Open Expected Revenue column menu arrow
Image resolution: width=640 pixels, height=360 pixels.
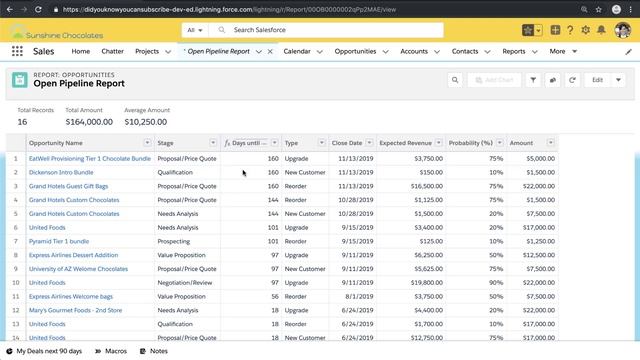coord(438,142)
